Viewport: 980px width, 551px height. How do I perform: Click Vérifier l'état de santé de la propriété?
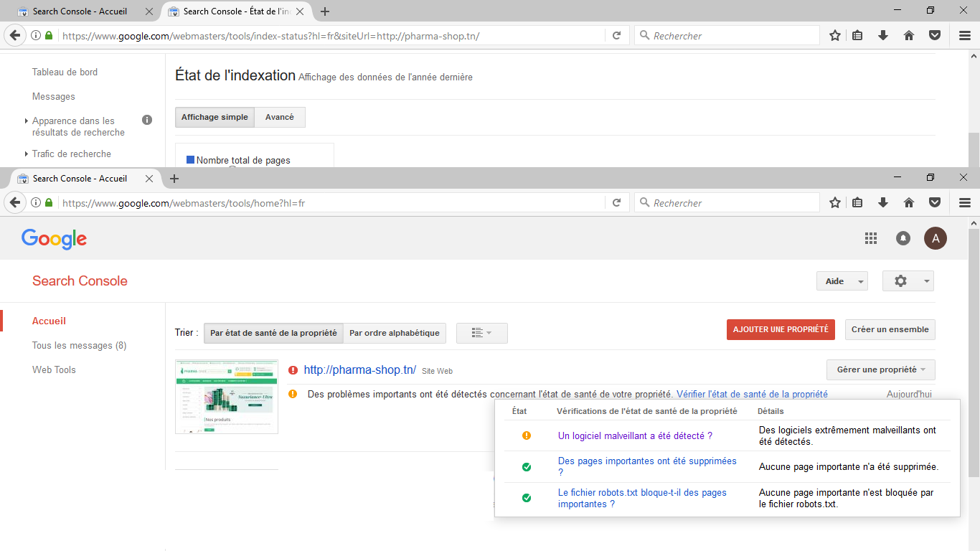752,394
